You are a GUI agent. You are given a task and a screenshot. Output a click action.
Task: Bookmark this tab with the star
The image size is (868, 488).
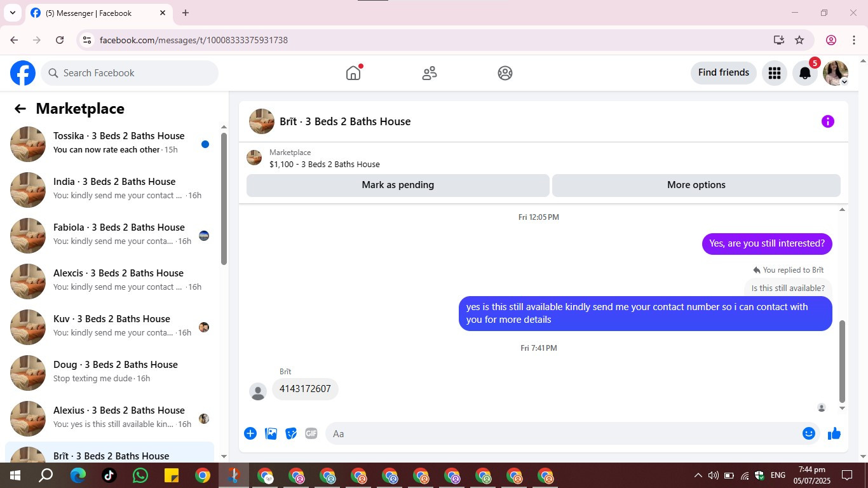tap(799, 40)
